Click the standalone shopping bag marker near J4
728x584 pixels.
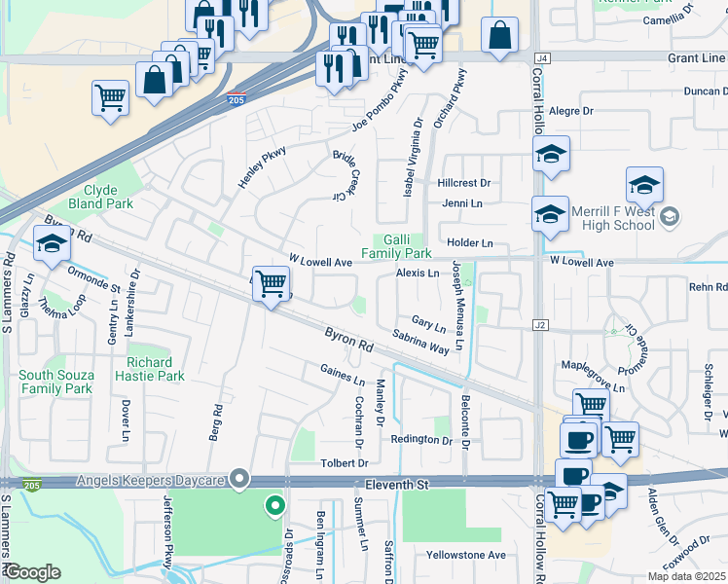point(499,36)
